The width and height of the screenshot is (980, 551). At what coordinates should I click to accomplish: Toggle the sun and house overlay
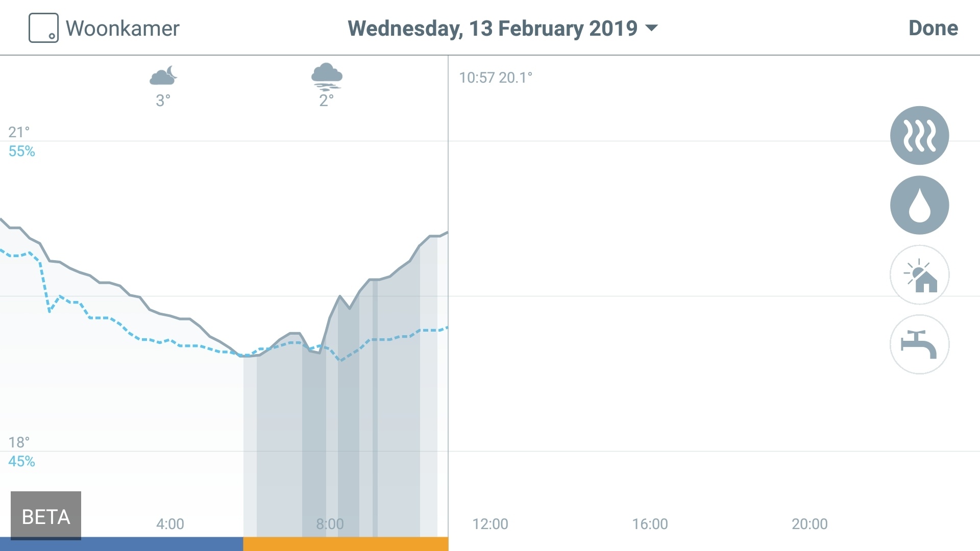coord(919,275)
